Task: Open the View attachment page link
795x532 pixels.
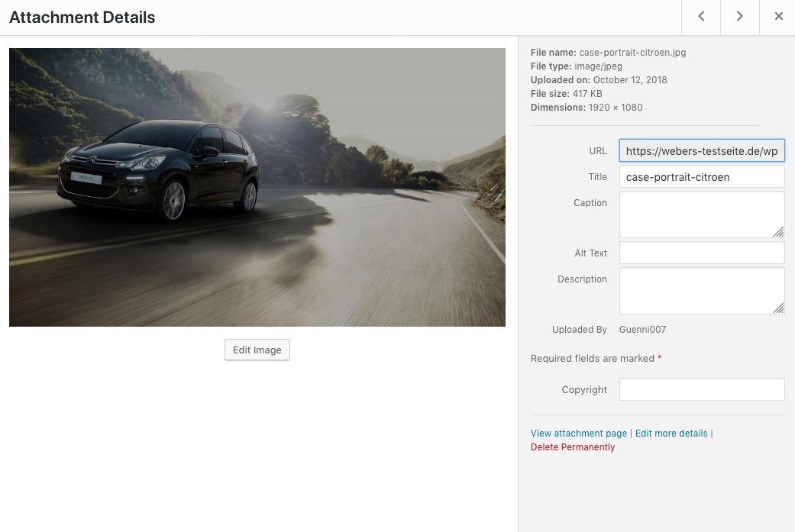Action: click(x=579, y=434)
